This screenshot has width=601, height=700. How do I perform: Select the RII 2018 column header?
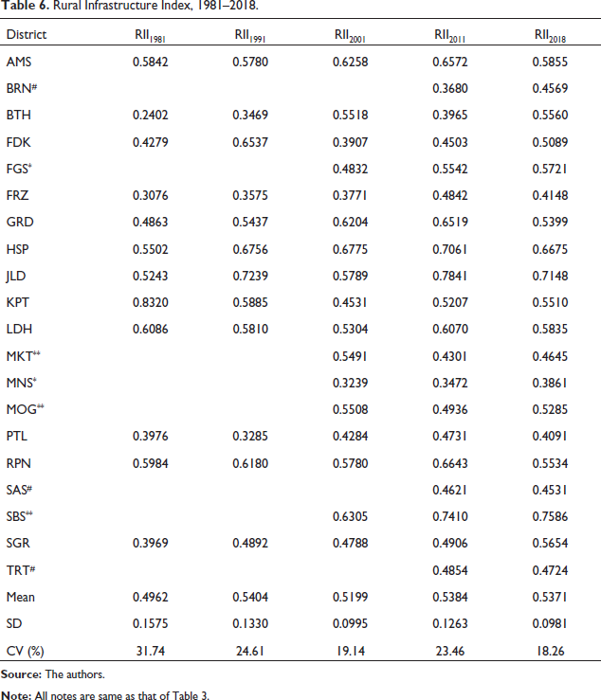[x=550, y=36]
